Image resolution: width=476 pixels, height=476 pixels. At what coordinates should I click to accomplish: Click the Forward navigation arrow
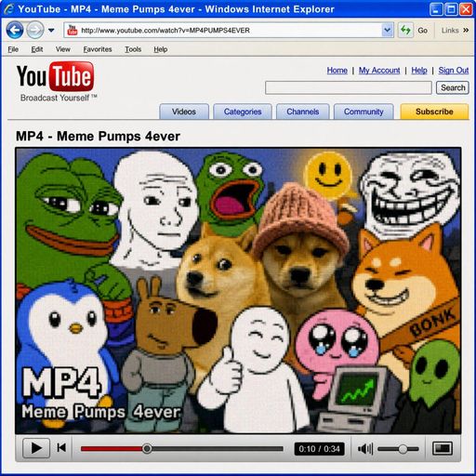pyautogui.click(x=35, y=30)
